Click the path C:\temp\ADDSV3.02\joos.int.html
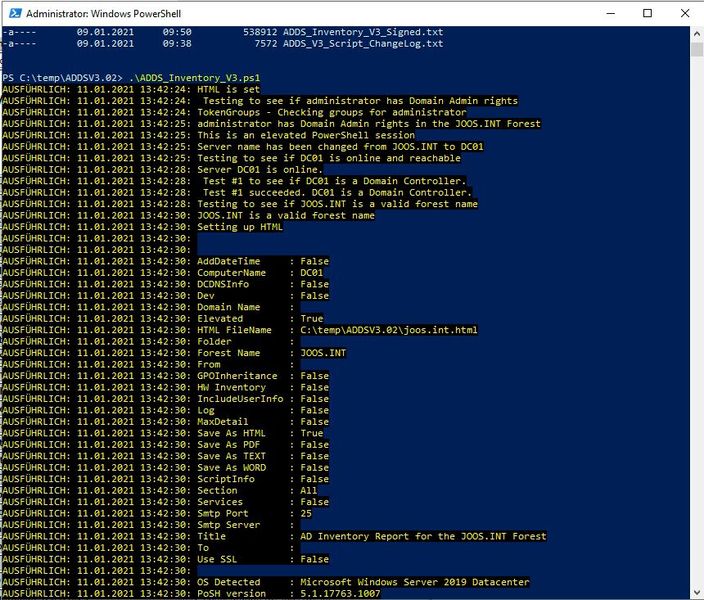Viewport: 704px width, 600px height. click(389, 330)
